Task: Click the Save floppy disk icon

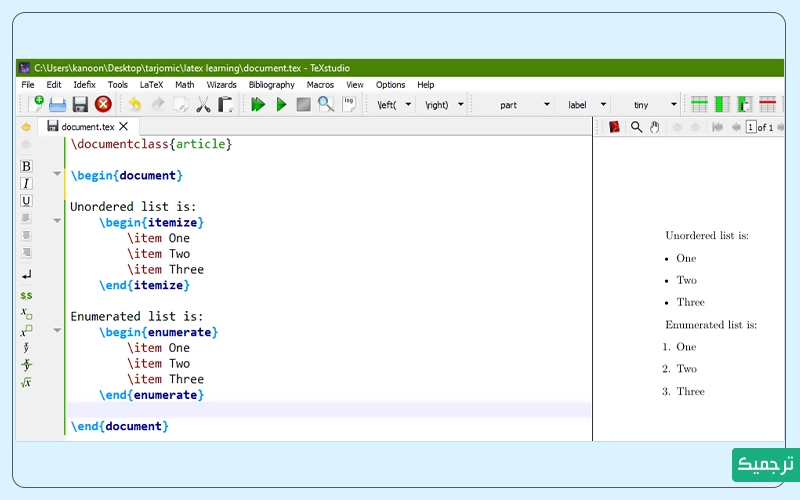Action: (80, 104)
